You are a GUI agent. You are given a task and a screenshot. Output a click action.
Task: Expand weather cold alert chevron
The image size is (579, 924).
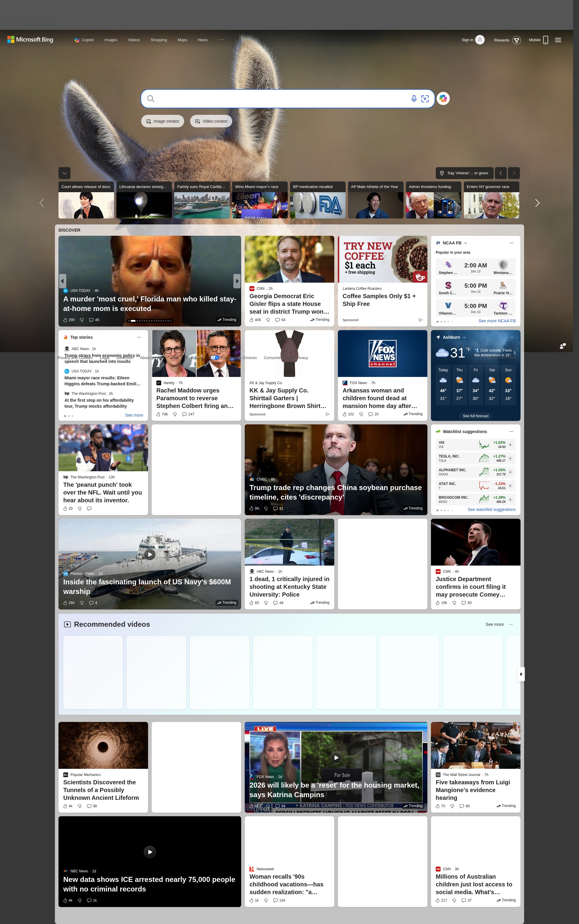[x=514, y=353]
